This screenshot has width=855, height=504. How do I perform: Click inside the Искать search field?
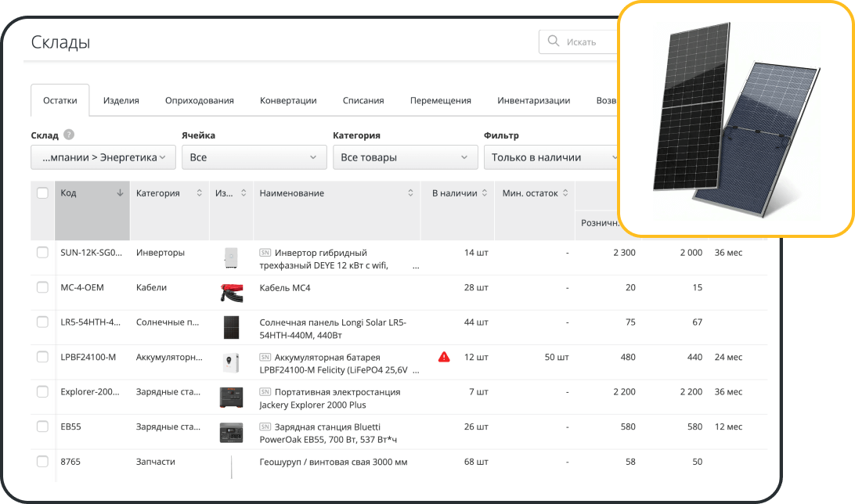coord(587,41)
